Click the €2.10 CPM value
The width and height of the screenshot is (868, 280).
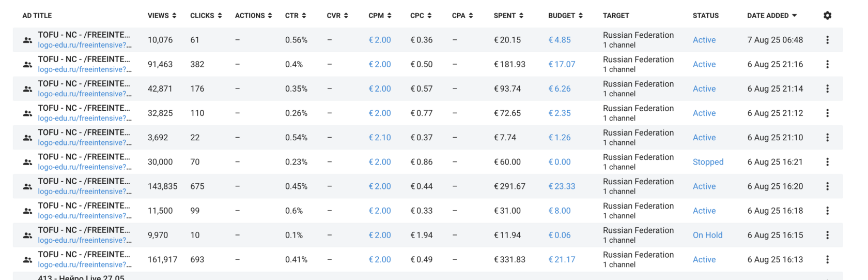380,138
